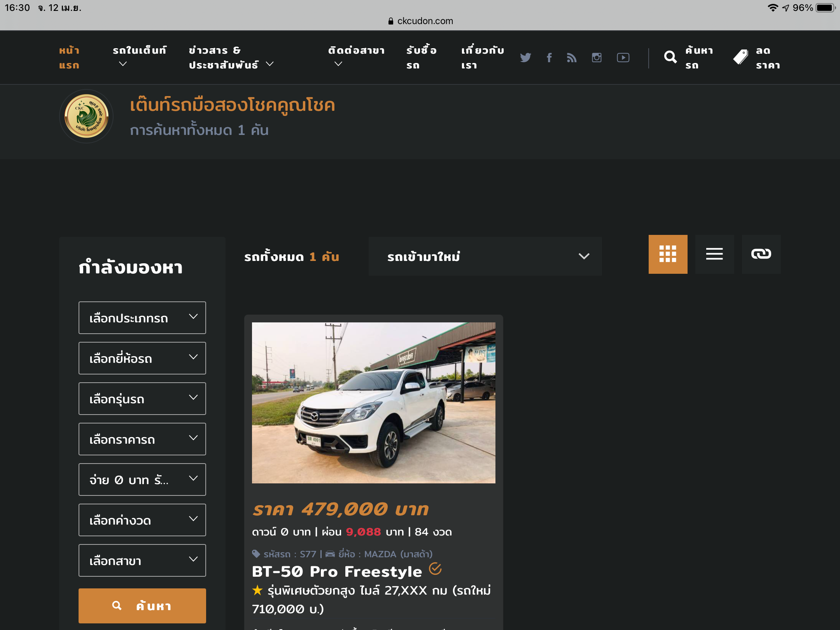Open the เลือกยี่ห้อรถ dropdown

[142, 358]
